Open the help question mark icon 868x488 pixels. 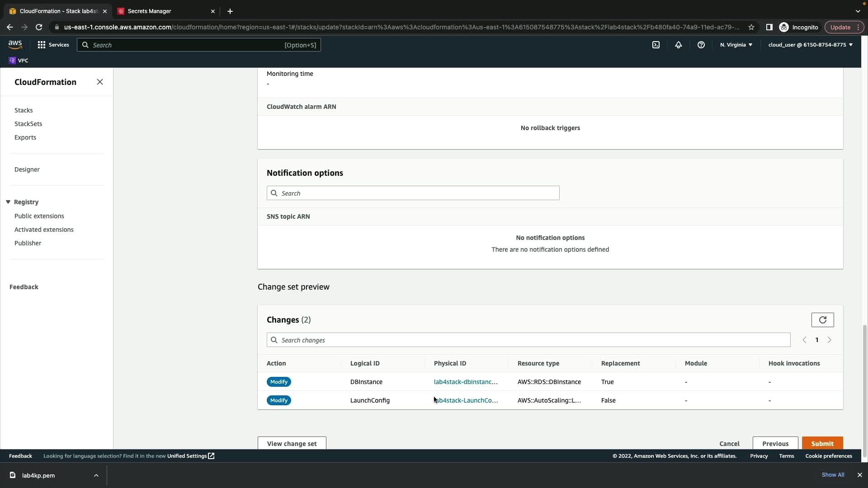click(701, 45)
